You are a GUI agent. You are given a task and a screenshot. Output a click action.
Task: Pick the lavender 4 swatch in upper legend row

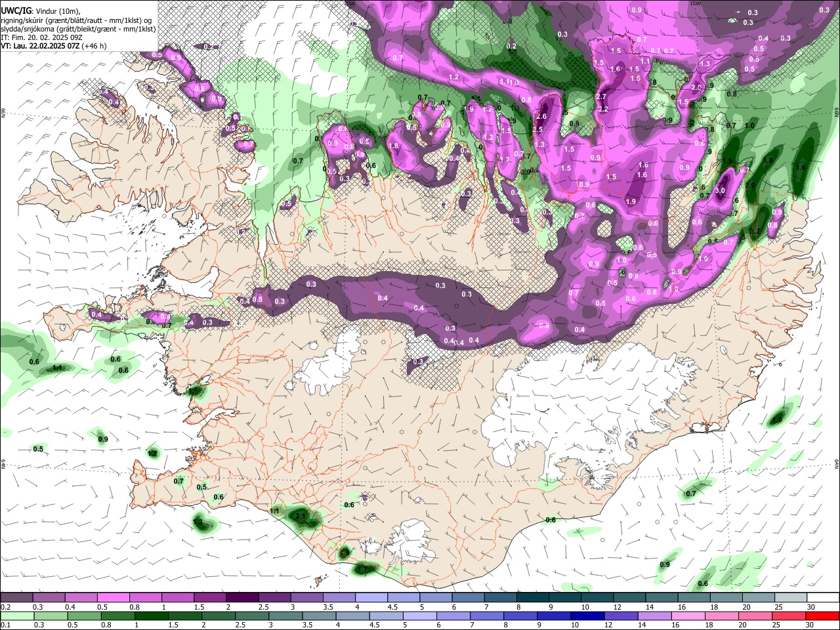[x=371, y=598]
